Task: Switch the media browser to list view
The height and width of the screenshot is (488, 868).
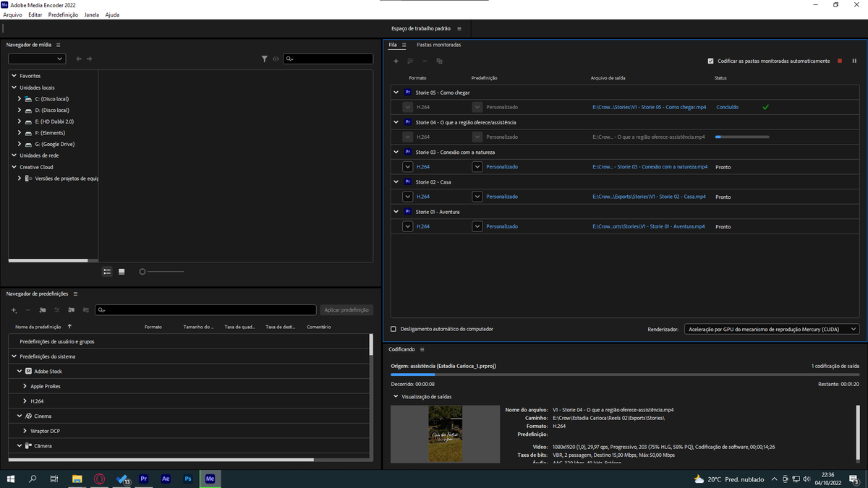Action: 107,272
